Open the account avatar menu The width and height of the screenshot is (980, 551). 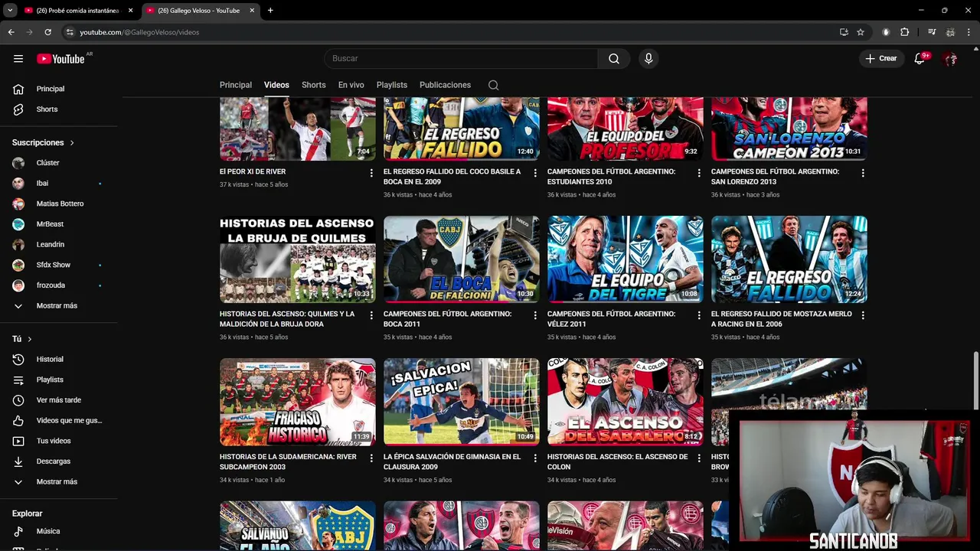tap(950, 59)
